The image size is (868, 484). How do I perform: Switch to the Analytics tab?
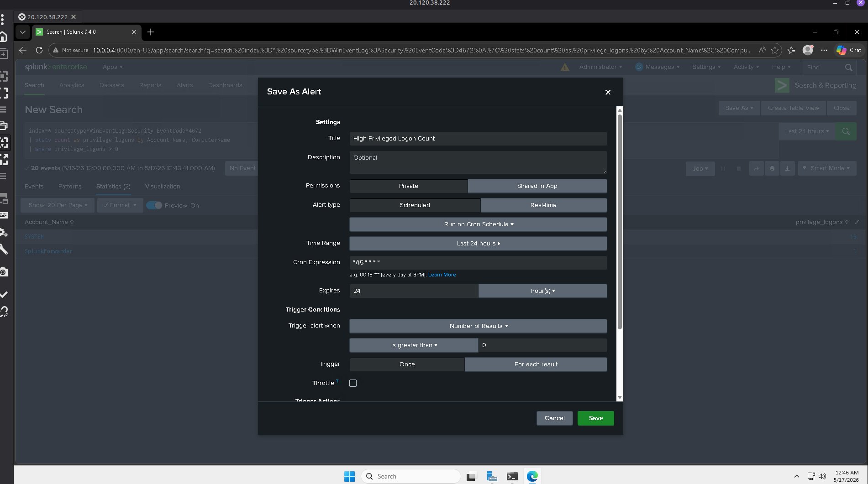[72, 85]
